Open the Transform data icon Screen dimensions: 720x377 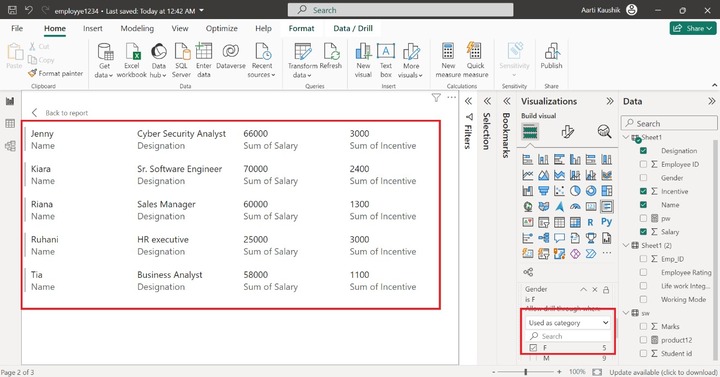point(303,52)
